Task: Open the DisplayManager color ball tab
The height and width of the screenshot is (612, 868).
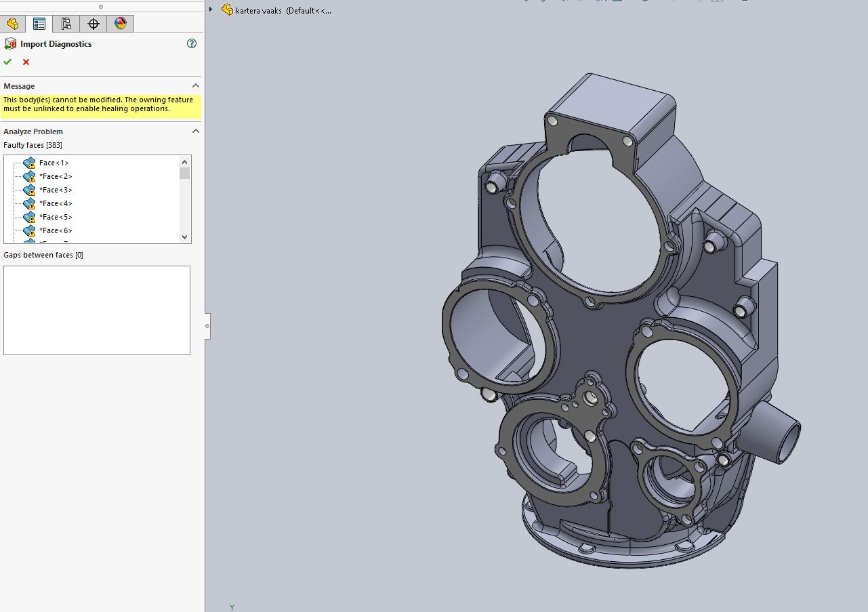Action: 121,24
